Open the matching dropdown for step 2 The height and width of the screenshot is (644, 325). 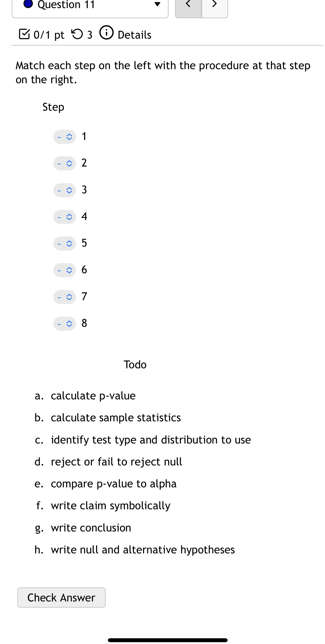click(64, 163)
